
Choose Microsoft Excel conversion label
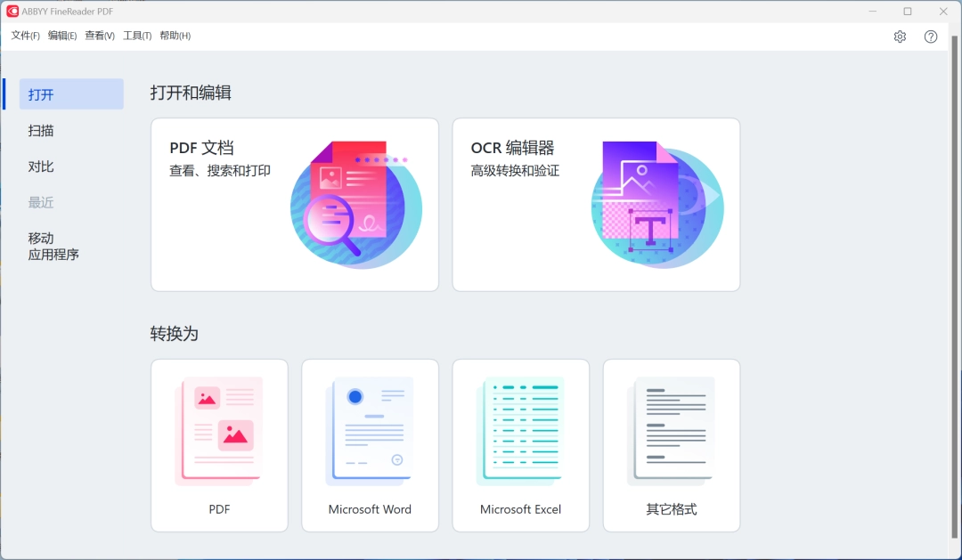point(520,509)
